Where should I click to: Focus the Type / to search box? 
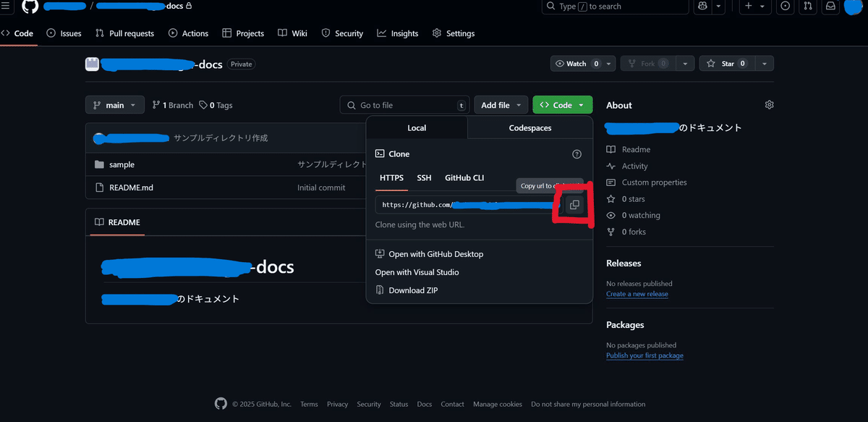(x=615, y=6)
